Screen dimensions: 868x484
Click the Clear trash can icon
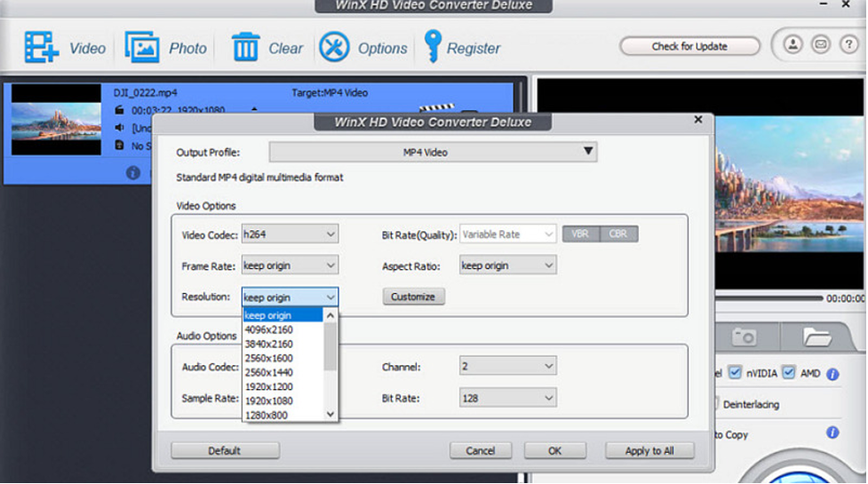click(245, 48)
